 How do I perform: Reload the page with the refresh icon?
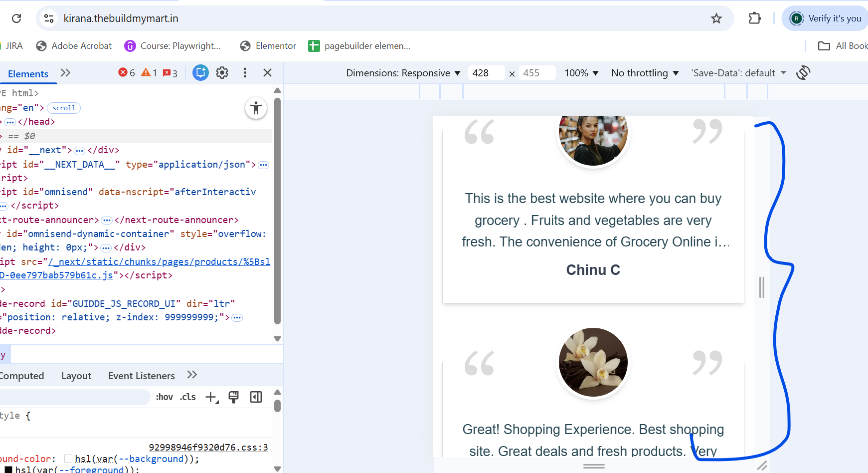pos(16,18)
